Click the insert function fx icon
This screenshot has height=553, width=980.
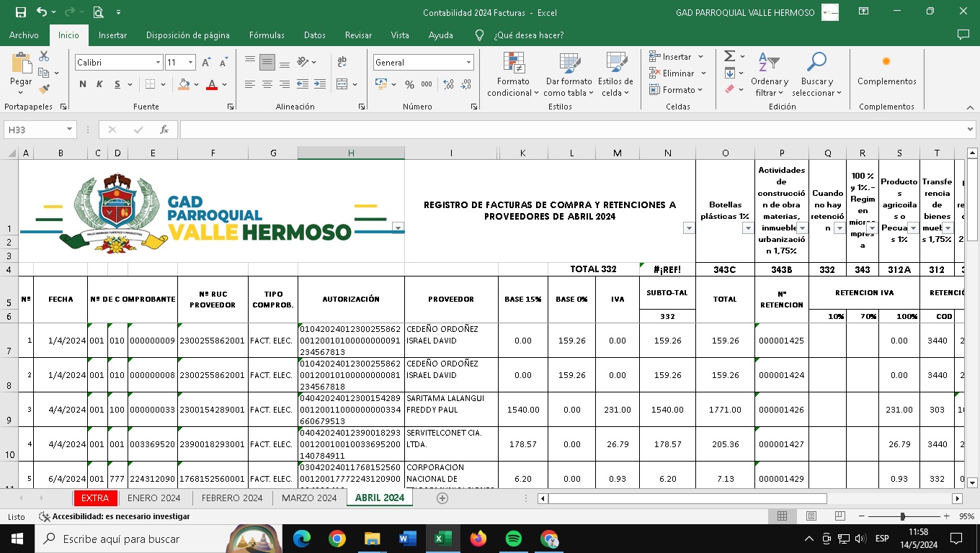coord(164,130)
